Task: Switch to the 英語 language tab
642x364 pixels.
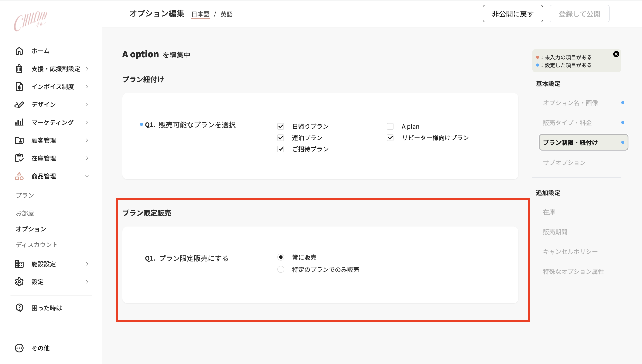Action: click(x=226, y=14)
